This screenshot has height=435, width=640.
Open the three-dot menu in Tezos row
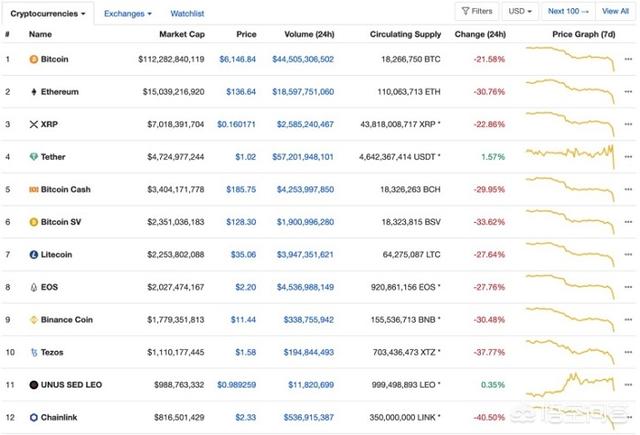coord(628,353)
